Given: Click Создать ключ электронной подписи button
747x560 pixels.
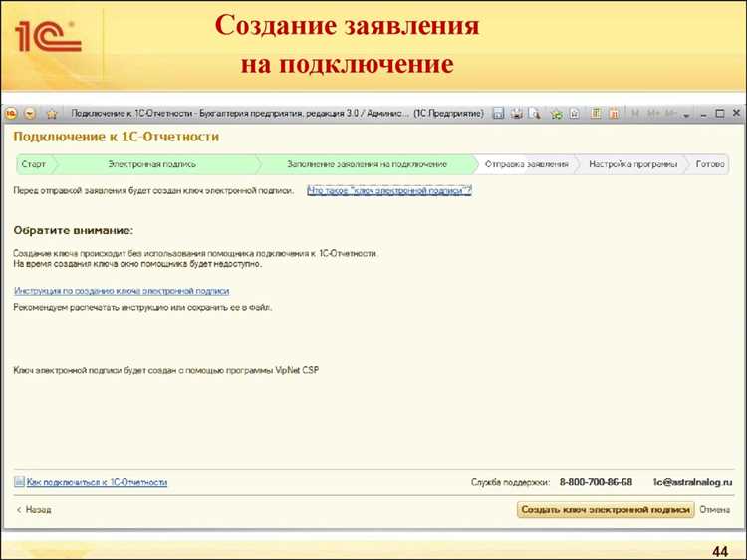Looking at the screenshot, I should [606, 510].
